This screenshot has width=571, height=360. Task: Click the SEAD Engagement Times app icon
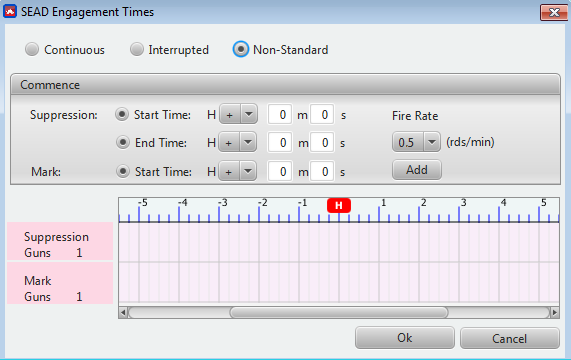coord(10,12)
